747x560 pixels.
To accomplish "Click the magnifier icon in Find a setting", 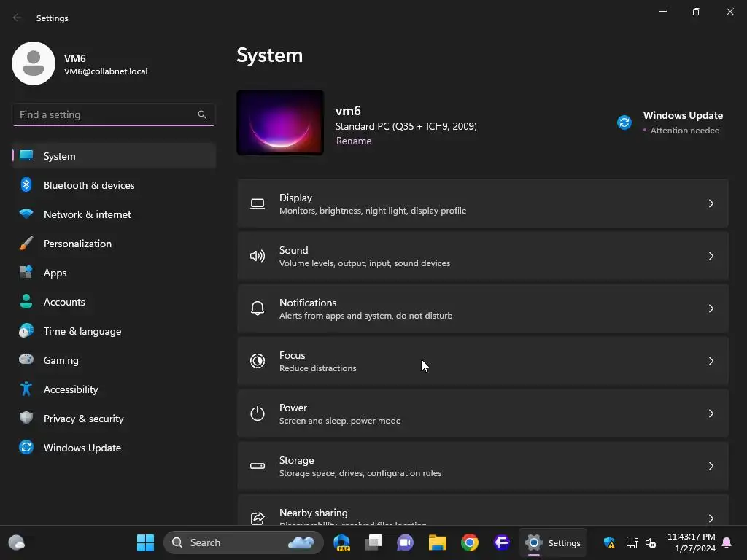I will tap(202, 114).
